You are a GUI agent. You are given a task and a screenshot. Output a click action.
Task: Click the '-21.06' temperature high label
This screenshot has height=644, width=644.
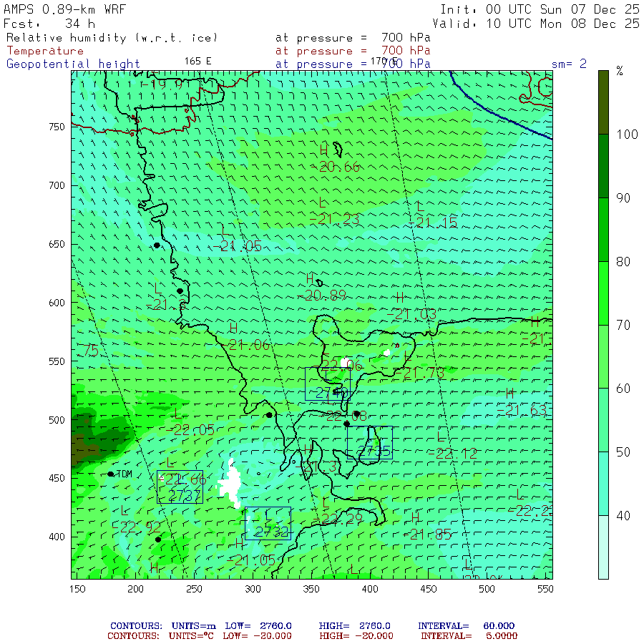click(x=247, y=345)
